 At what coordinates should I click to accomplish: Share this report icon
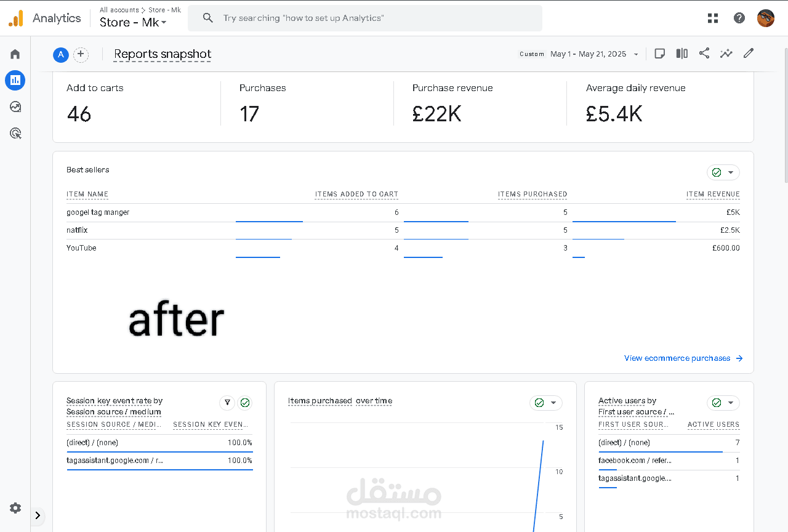tap(704, 54)
